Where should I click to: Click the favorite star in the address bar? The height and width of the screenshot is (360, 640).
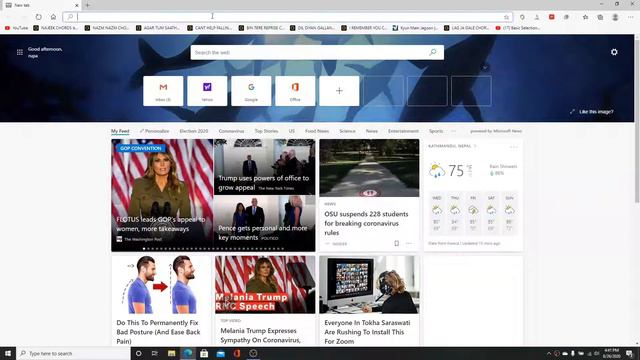(506, 17)
